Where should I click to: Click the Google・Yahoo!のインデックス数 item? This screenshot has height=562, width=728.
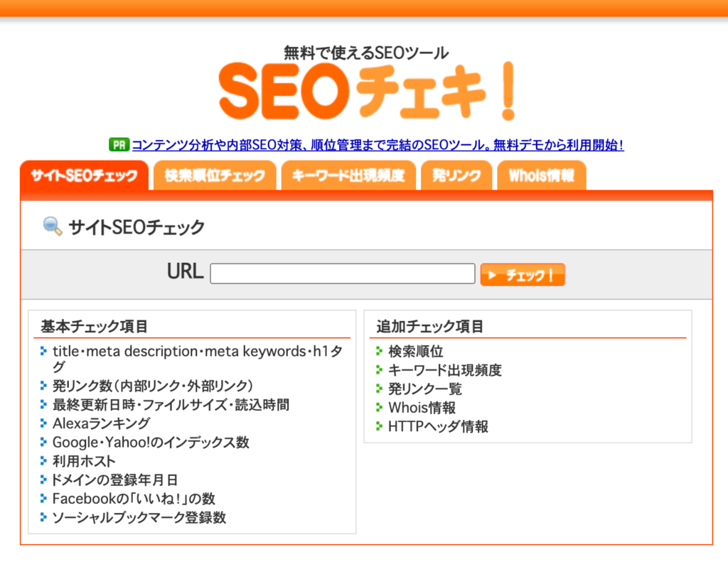coord(151,442)
